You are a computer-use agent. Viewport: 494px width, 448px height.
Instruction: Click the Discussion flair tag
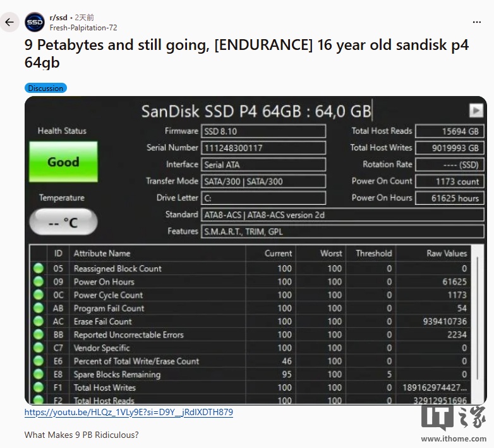click(x=45, y=88)
